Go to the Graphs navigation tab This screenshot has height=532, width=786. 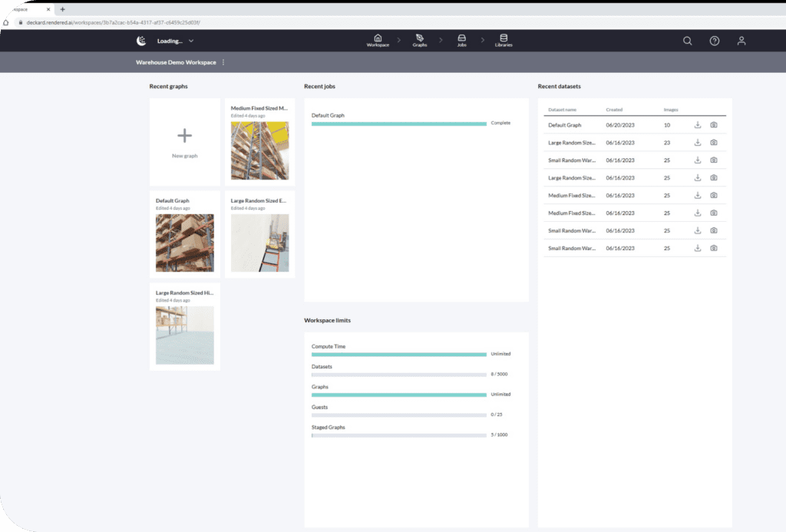click(419, 41)
